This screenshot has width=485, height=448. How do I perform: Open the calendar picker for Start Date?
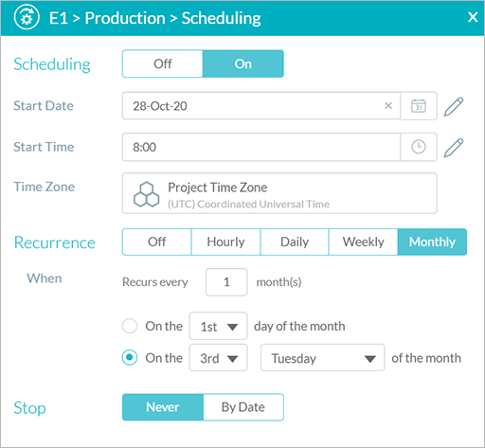(x=419, y=106)
